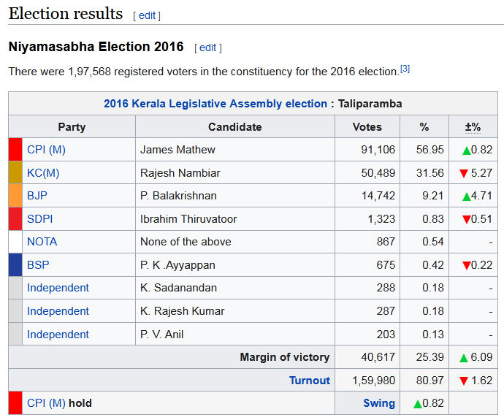This screenshot has width=504, height=420.
Task: Click the green up arrow beside 0.82 for James Mathew
Action: 466,150
